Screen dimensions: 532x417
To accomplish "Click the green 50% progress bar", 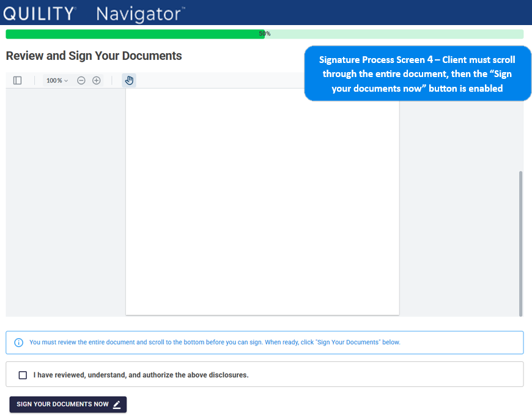I will [135, 34].
